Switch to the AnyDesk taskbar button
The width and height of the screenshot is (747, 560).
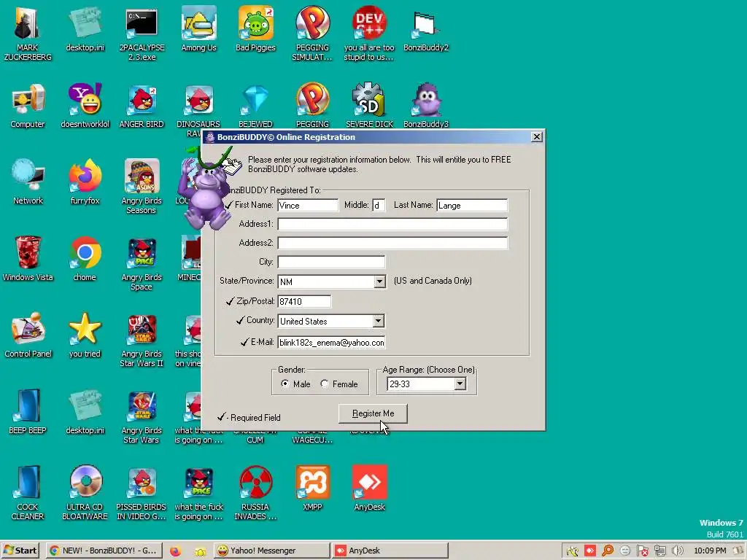390,551
